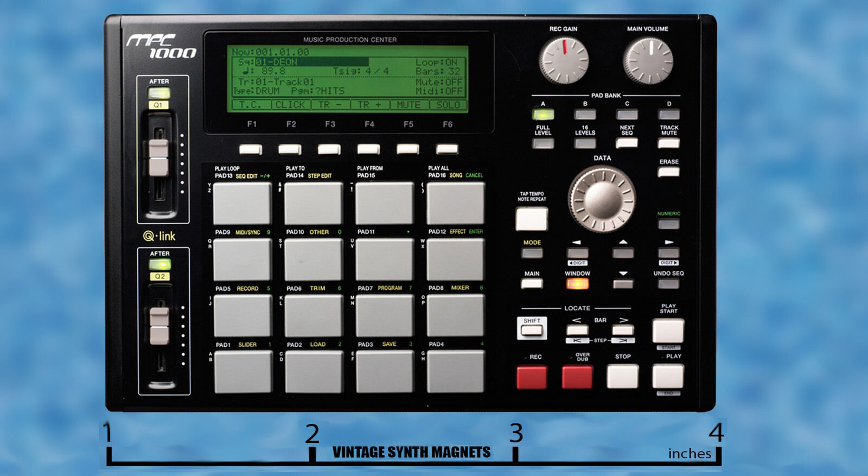Click the BAR back locate button
Screen dimensions: 868x476
click(577, 330)
